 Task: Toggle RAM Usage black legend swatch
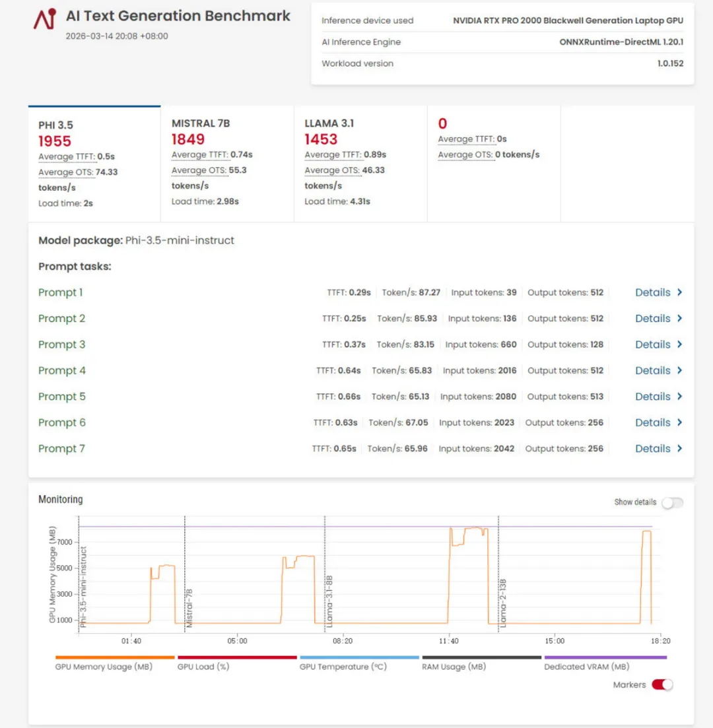pyautogui.click(x=481, y=657)
